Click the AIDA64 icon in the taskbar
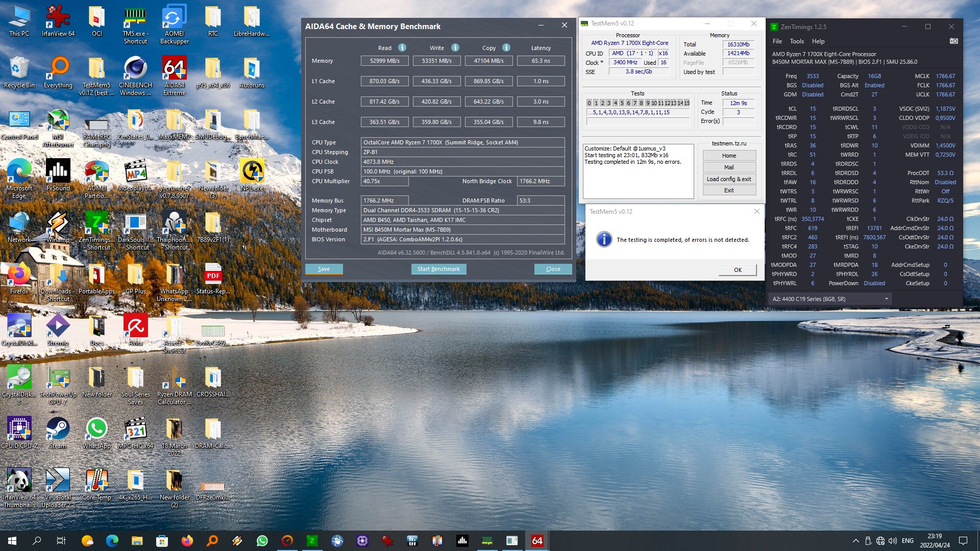 tap(537, 541)
